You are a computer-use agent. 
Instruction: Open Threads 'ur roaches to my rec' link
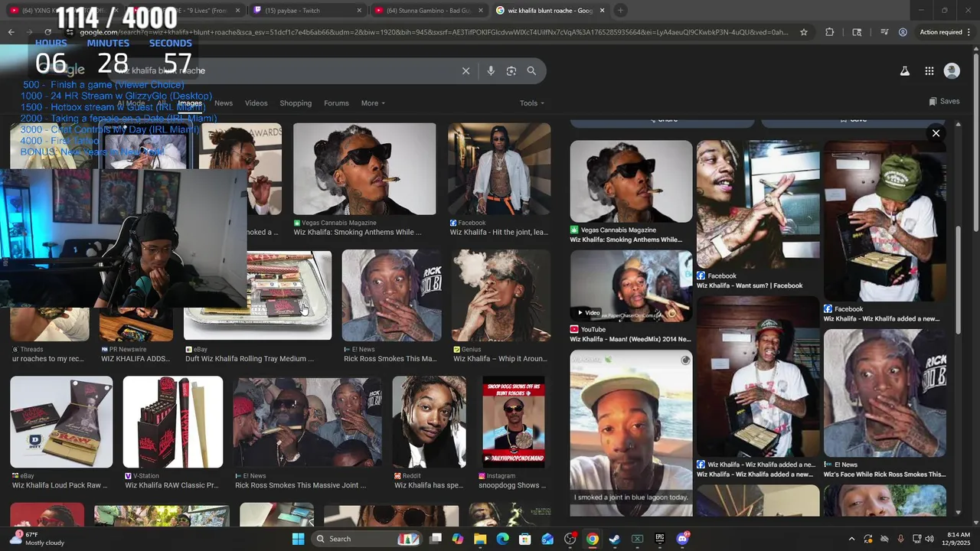(x=47, y=359)
